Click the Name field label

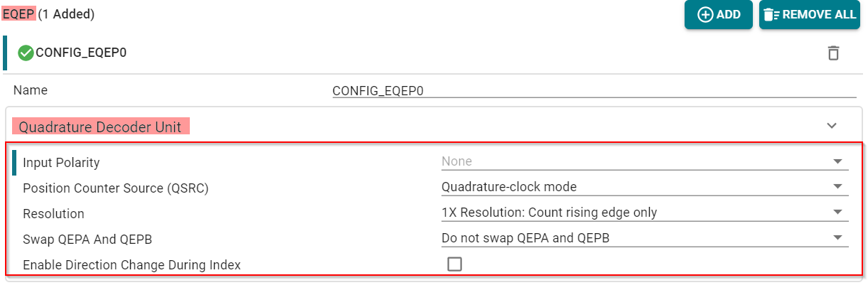click(x=31, y=90)
